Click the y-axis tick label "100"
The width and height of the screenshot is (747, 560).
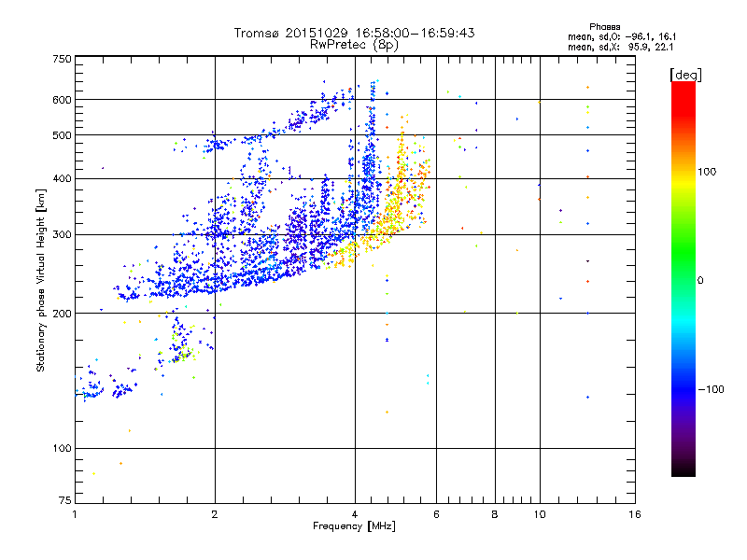63,449
